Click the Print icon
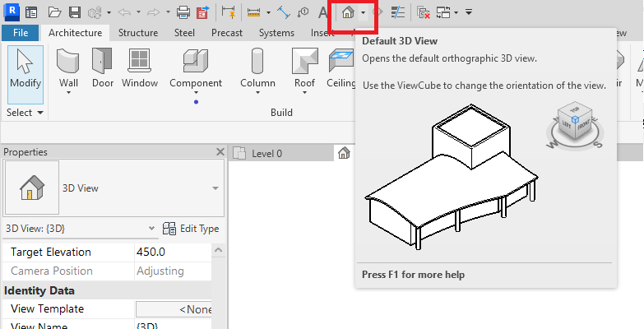Image resolution: width=644 pixels, height=329 pixels. pyautogui.click(x=183, y=12)
